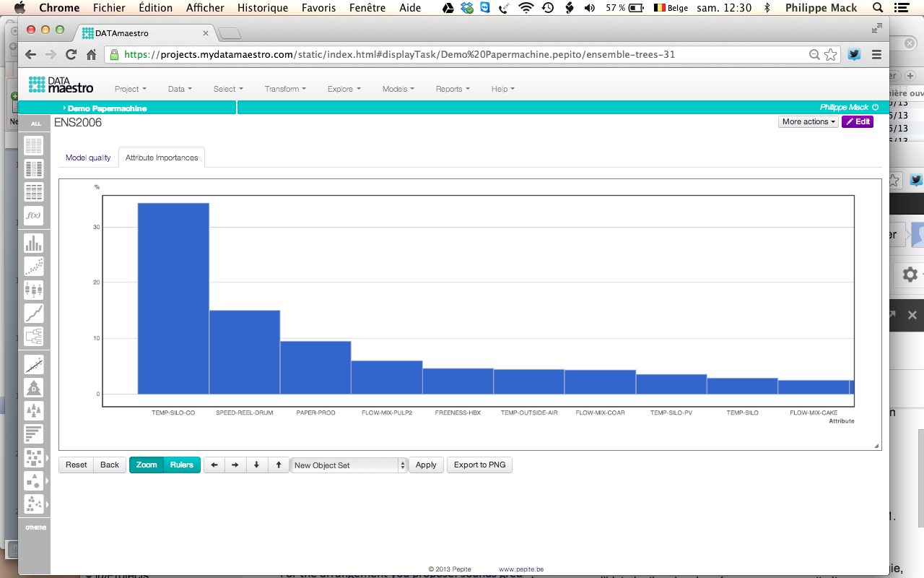Toggle Rulers mode for the chart
The height and width of the screenshot is (578, 924).
tap(182, 465)
